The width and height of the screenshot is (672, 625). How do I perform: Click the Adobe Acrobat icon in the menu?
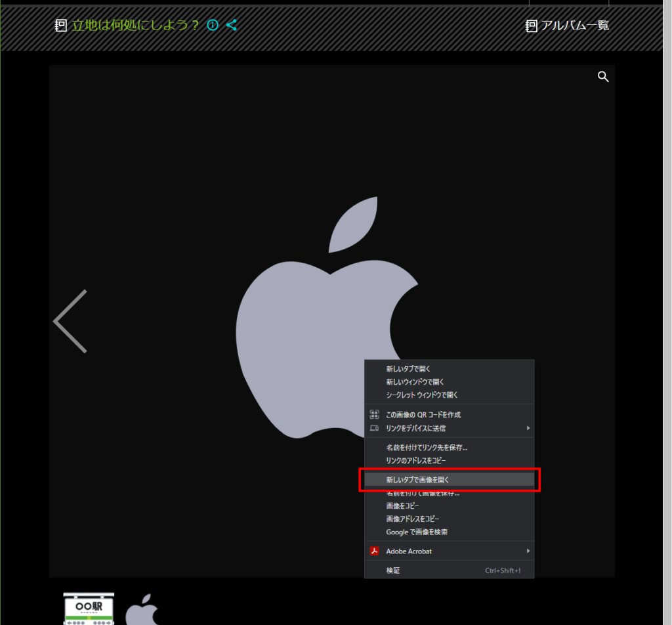pyautogui.click(x=375, y=551)
